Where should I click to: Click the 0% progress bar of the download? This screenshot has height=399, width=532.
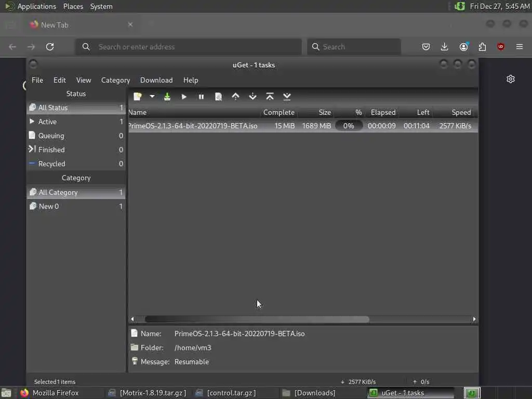click(x=349, y=126)
